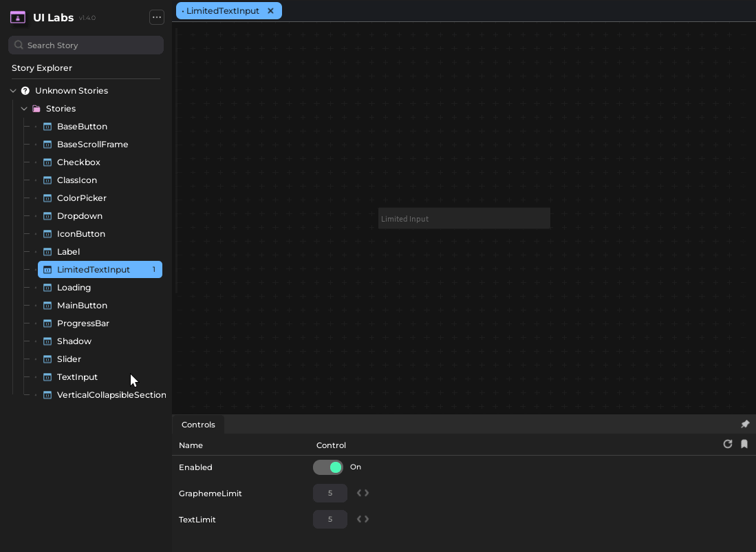Open the Checkbox story
Viewport: 756px width, 552px height.
78,162
